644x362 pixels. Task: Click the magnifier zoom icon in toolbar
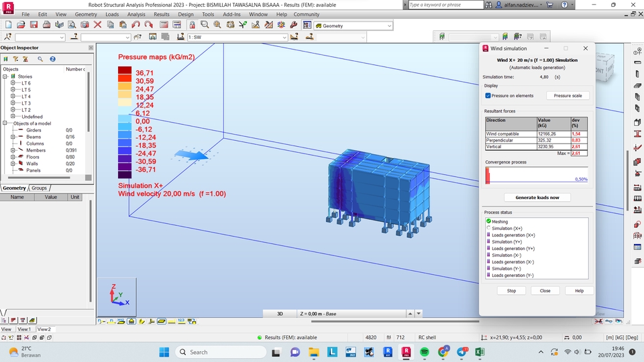(203, 25)
